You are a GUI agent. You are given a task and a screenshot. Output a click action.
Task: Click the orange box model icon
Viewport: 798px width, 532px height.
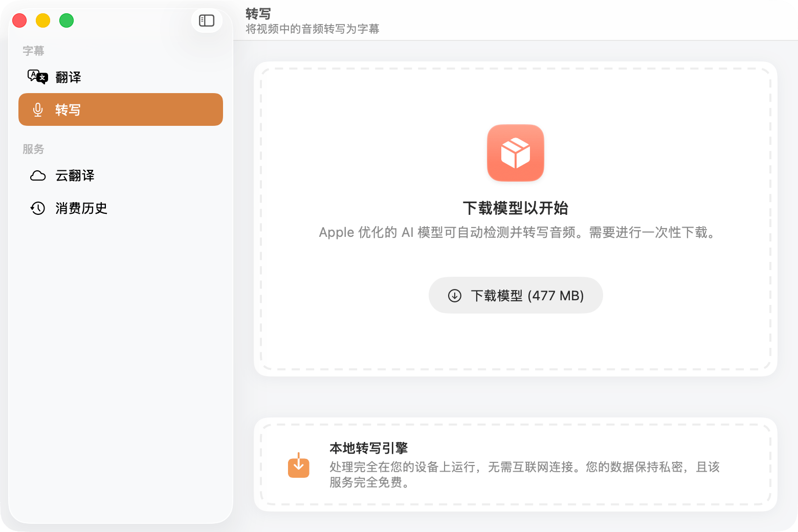[x=516, y=153]
